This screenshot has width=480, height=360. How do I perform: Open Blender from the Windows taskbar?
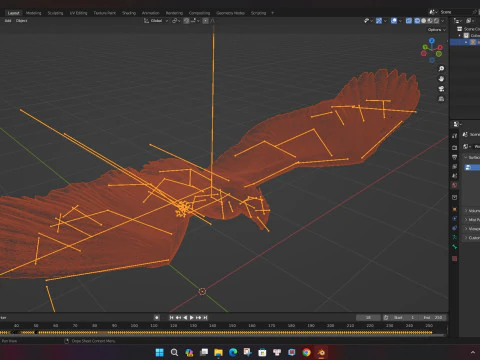[x=321, y=352]
